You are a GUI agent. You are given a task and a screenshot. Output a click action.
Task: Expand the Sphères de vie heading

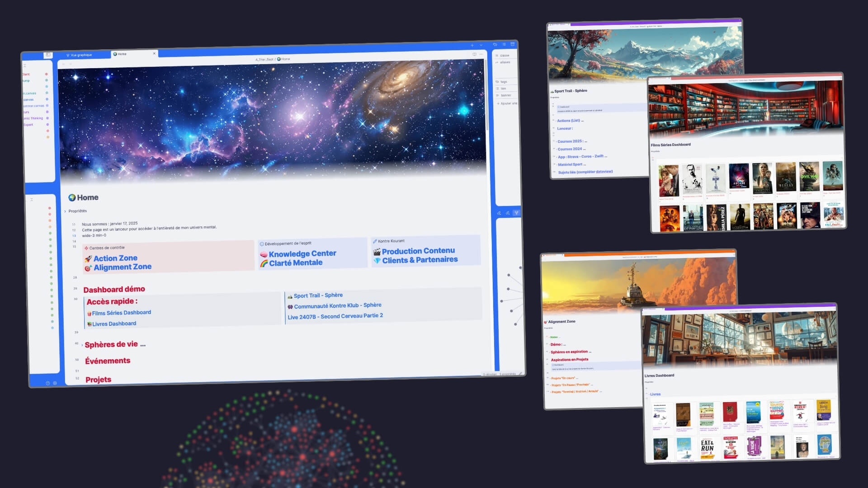pos(82,346)
